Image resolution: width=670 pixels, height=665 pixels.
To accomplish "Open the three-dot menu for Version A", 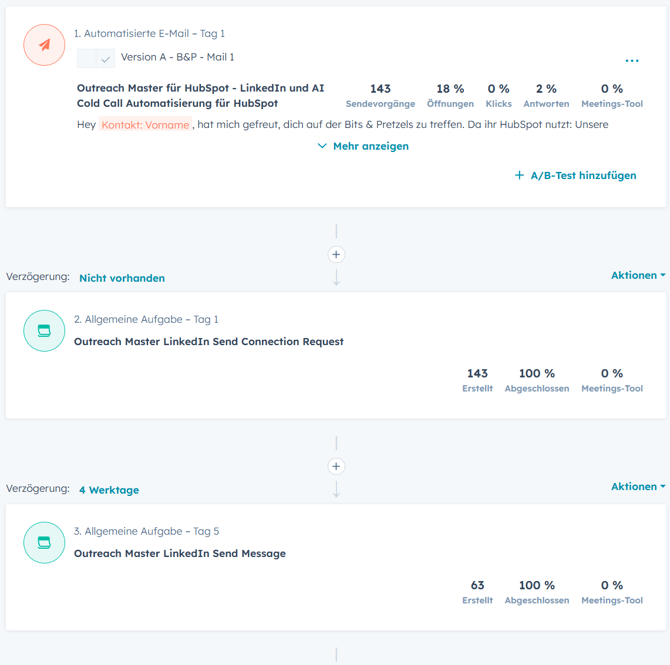I will (631, 61).
